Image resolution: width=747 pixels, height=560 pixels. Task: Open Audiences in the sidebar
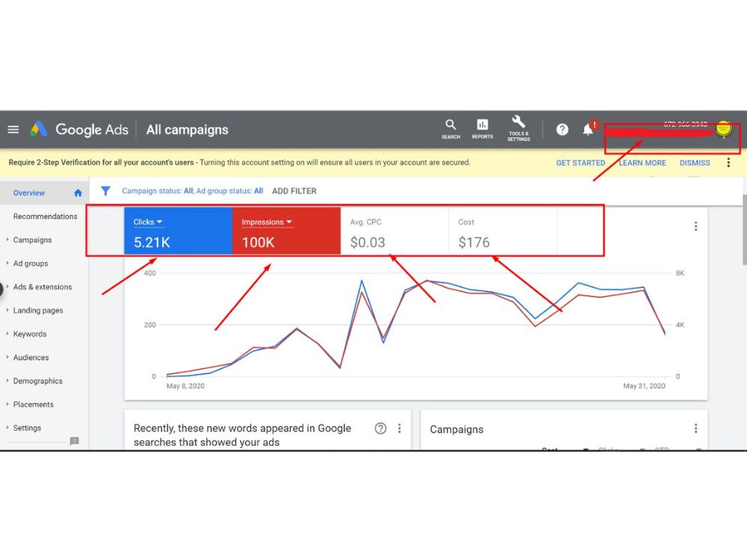pos(31,358)
